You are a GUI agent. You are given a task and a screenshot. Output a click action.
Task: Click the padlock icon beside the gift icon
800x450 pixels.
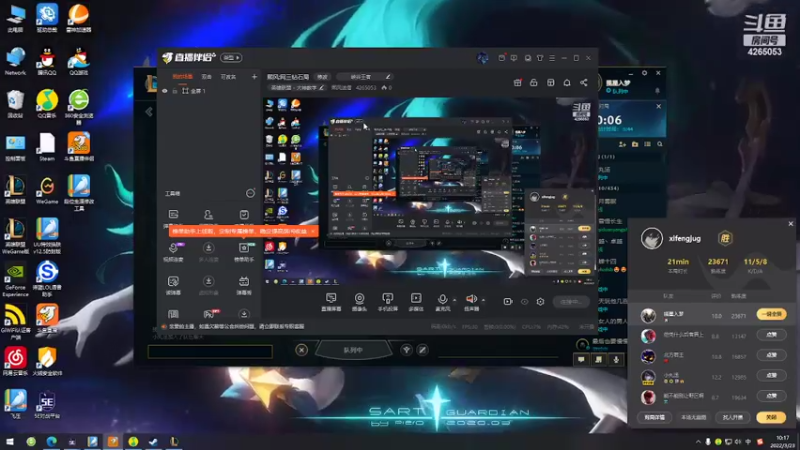click(x=534, y=83)
